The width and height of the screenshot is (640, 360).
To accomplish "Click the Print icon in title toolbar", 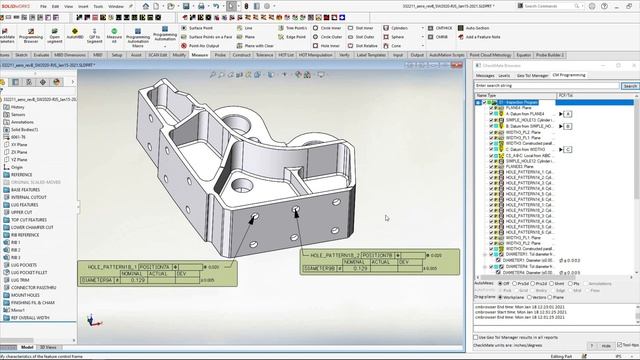I will pos(201,6).
